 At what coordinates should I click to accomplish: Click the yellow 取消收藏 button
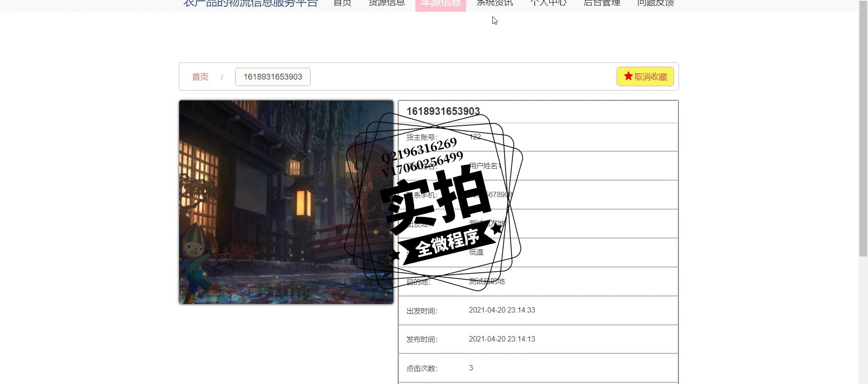point(645,76)
